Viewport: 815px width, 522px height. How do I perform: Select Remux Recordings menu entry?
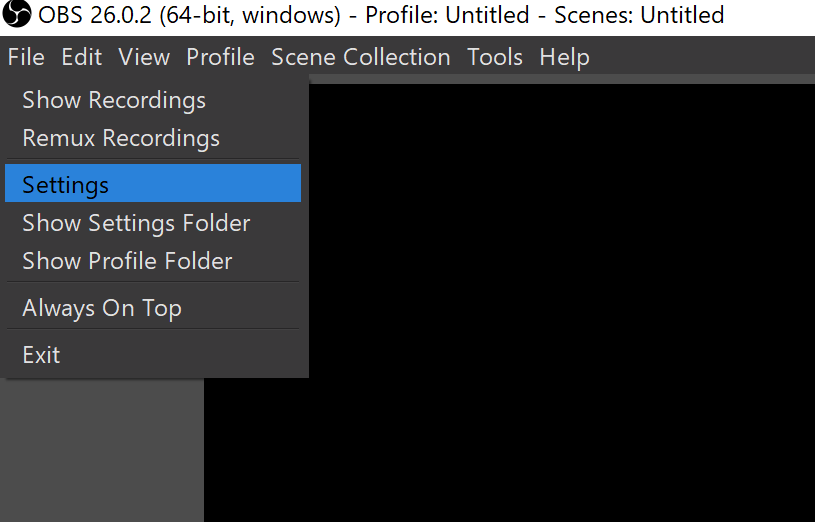121,138
